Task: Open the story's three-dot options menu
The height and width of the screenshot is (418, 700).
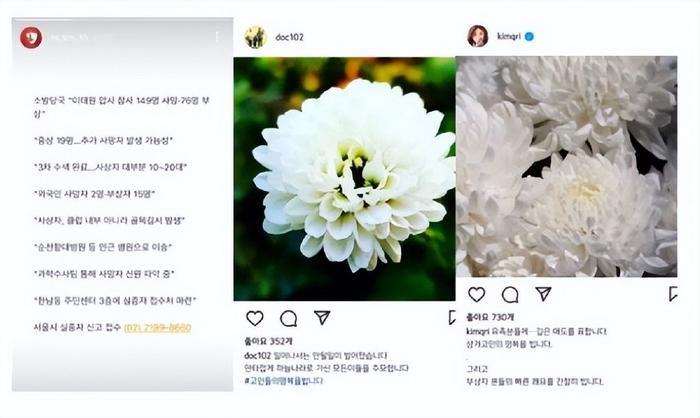Action: click(217, 37)
